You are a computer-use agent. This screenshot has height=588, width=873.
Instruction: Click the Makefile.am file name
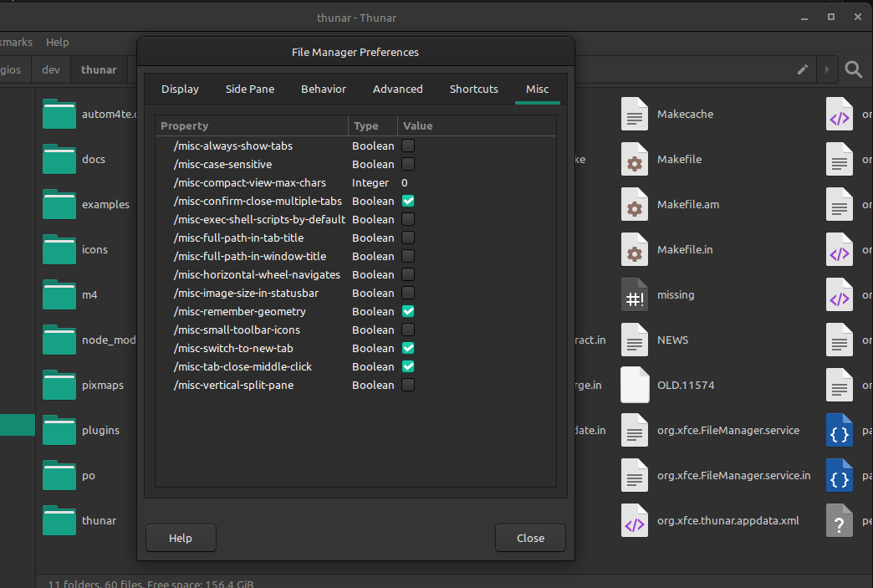point(688,204)
